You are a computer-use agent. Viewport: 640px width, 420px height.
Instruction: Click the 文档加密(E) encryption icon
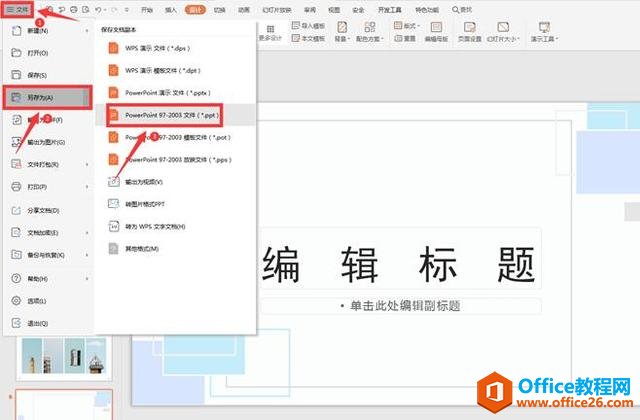click(16, 233)
